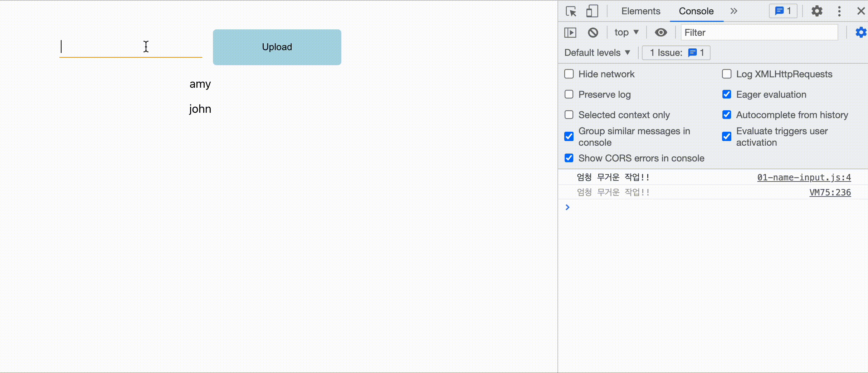The width and height of the screenshot is (868, 373).
Task: Select the inspect element tool
Action: click(571, 11)
